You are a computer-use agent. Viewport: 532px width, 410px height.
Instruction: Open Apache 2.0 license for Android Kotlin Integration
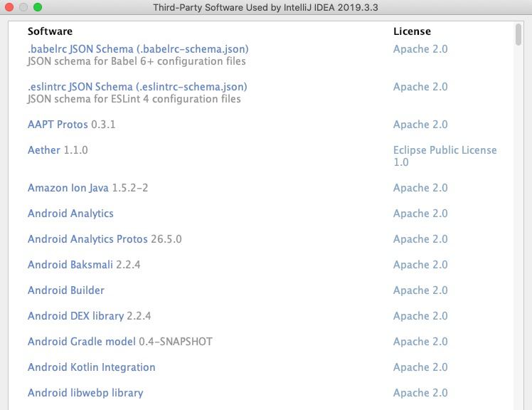420,367
